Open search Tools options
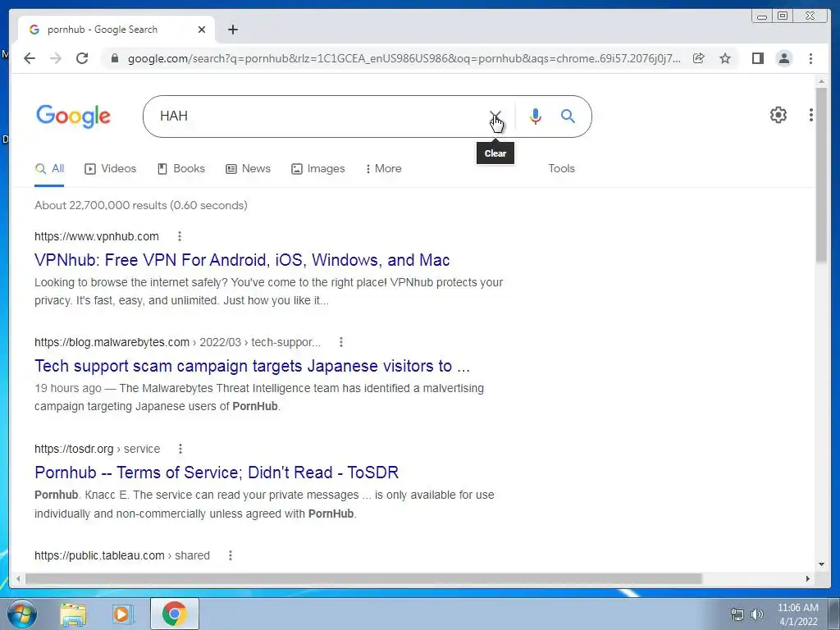Screen dimensions: 840x630 coord(561,169)
